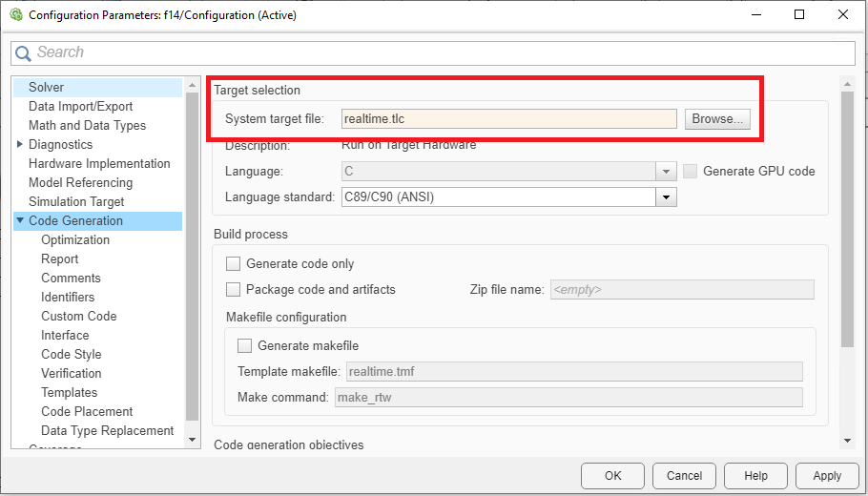The height and width of the screenshot is (496, 868).
Task: Click the Browse button for target file
Action: point(717,119)
